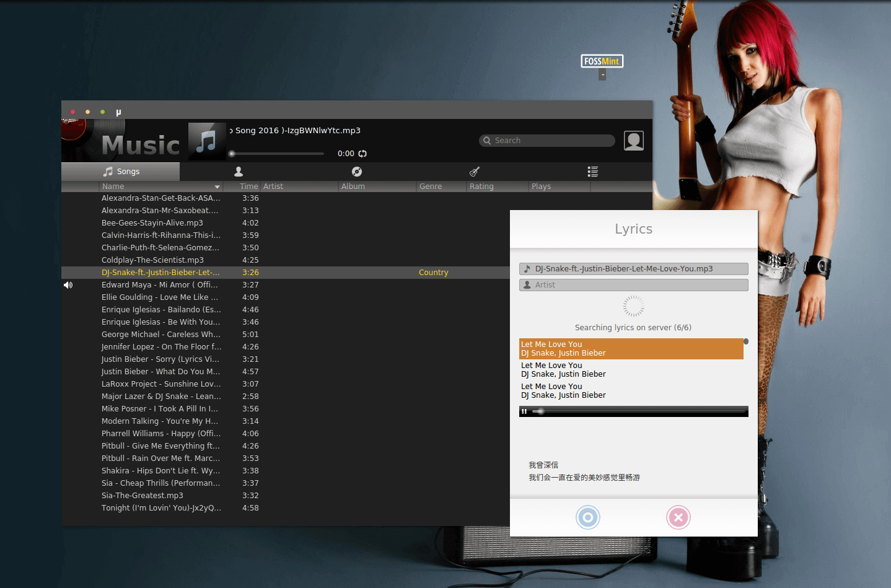Select George Michael - Careless Whisper song
This screenshot has width=891, height=588.
coord(161,335)
